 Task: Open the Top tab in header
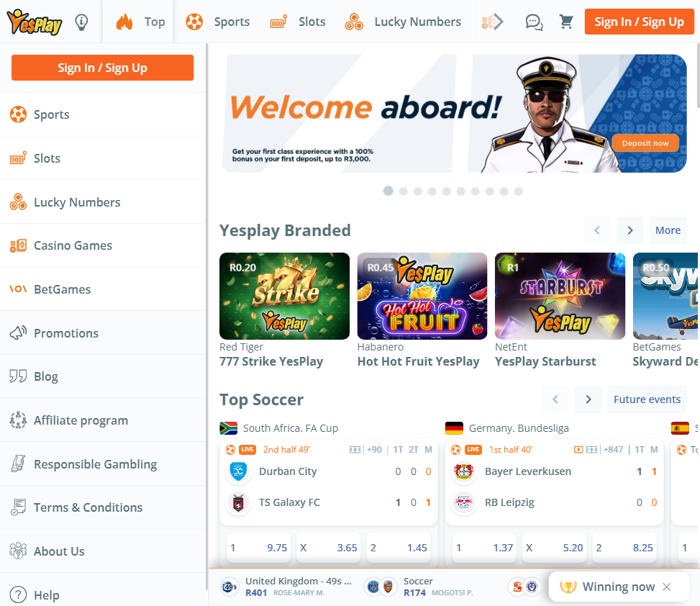(137, 22)
